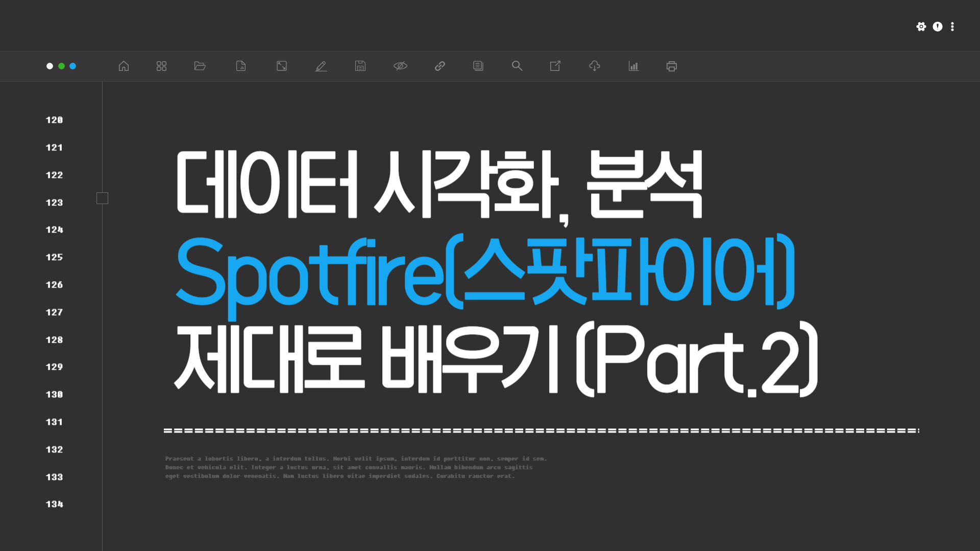Screen dimensions: 980x551
Task: Select line number 130
Action: pyautogui.click(x=55, y=394)
